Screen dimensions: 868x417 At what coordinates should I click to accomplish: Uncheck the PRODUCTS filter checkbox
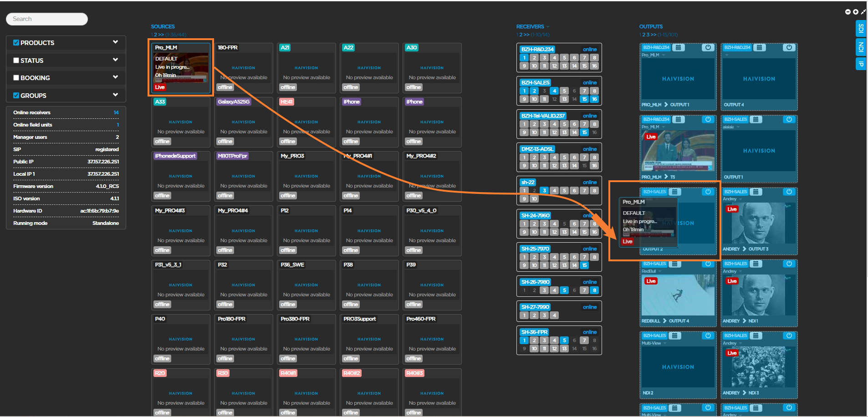pyautogui.click(x=16, y=43)
